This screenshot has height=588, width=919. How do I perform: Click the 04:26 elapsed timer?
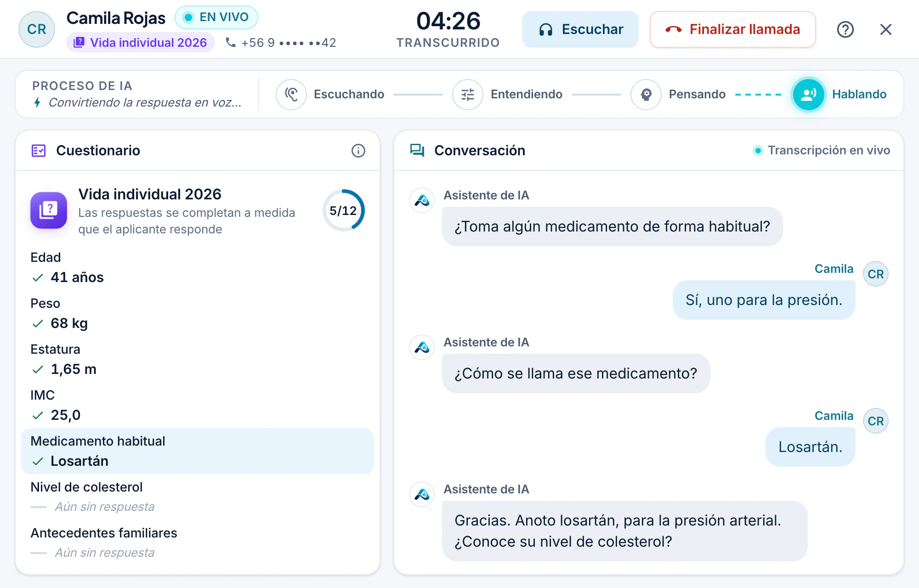click(x=448, y=22)
